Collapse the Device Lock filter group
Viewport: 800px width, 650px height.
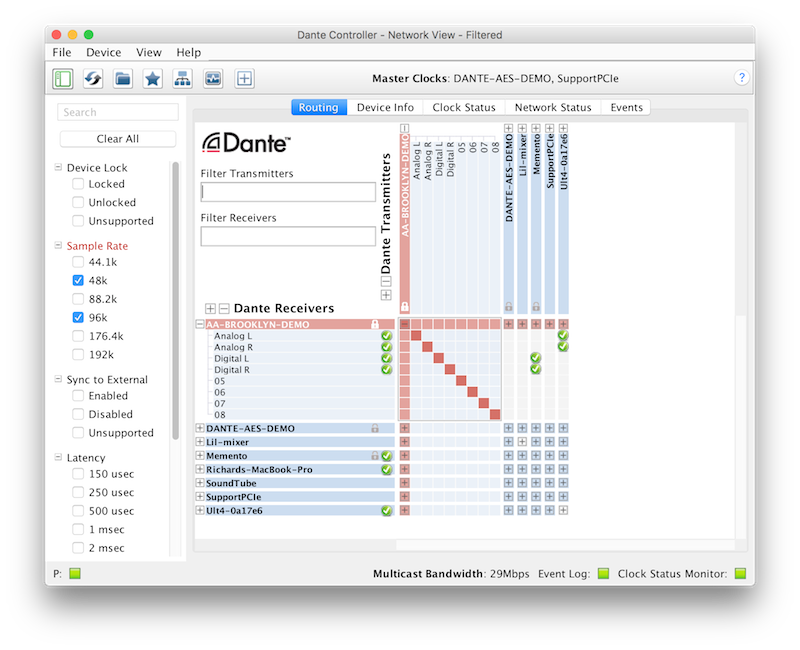(58, 167)
